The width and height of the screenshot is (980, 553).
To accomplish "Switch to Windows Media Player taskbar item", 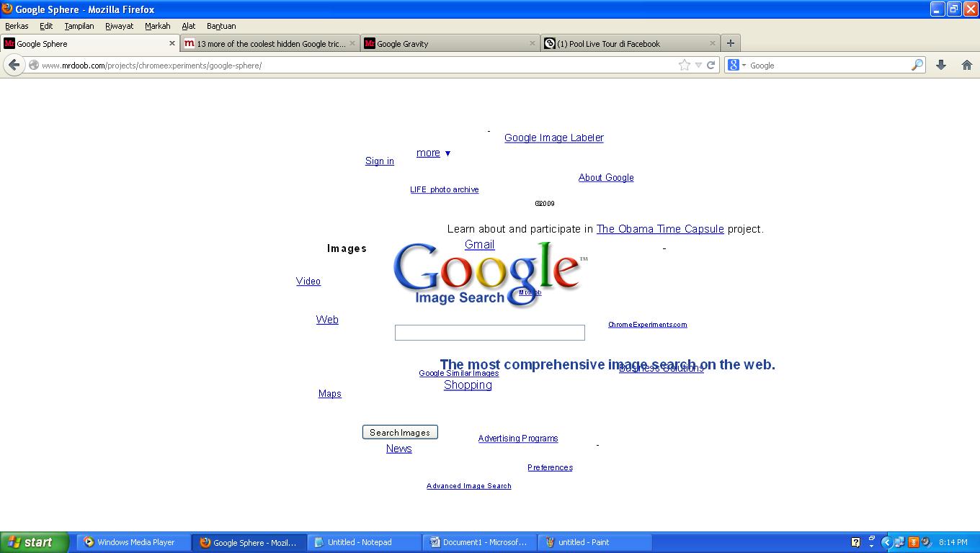I will click(x=134, y=542).
